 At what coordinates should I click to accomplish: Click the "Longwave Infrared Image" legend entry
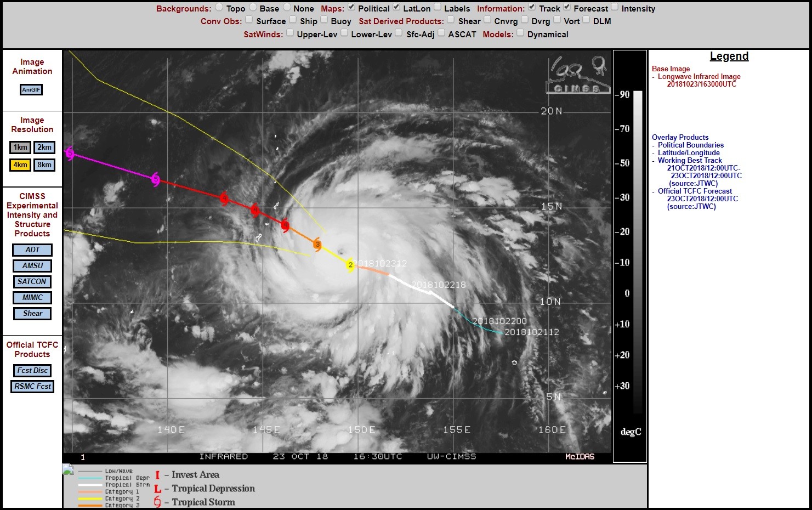699,77
